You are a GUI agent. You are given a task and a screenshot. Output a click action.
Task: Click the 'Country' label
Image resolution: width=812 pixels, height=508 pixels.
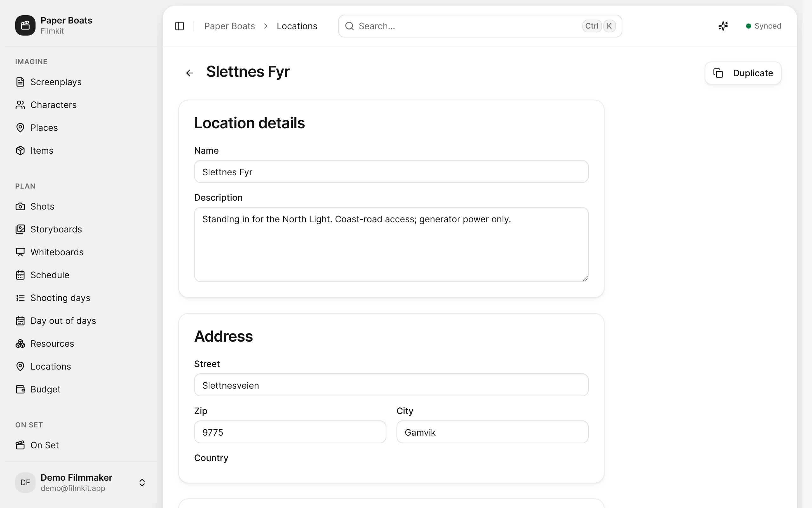[211, 458]
